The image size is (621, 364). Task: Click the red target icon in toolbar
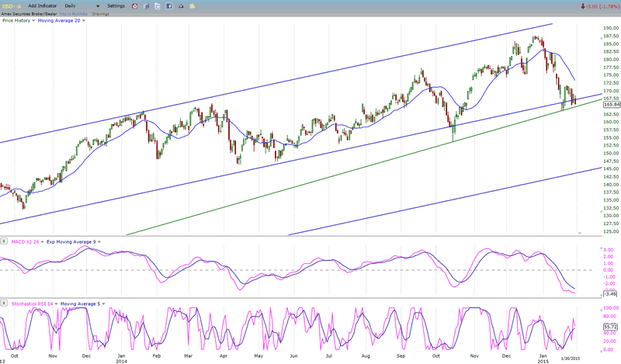point(136,5)
